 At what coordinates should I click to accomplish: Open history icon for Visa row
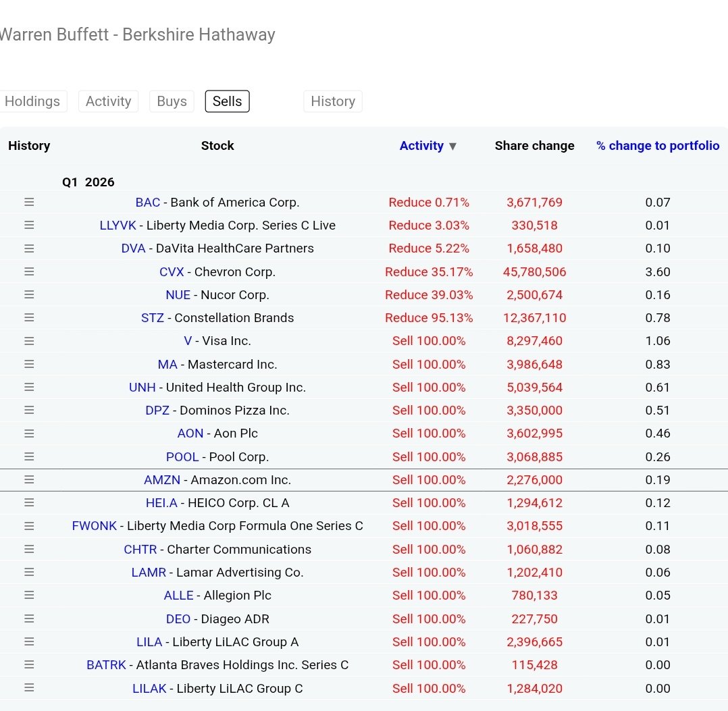pyautogui.click(x=29, y=341)
